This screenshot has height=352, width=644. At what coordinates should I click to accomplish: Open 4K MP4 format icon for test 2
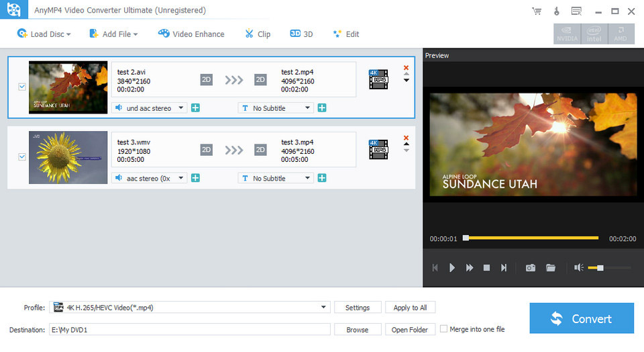(x=378, y=79)
